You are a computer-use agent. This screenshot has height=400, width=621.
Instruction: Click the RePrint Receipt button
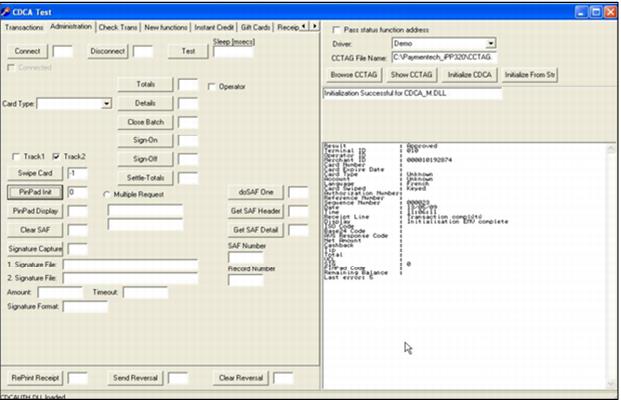click(35, 378)
